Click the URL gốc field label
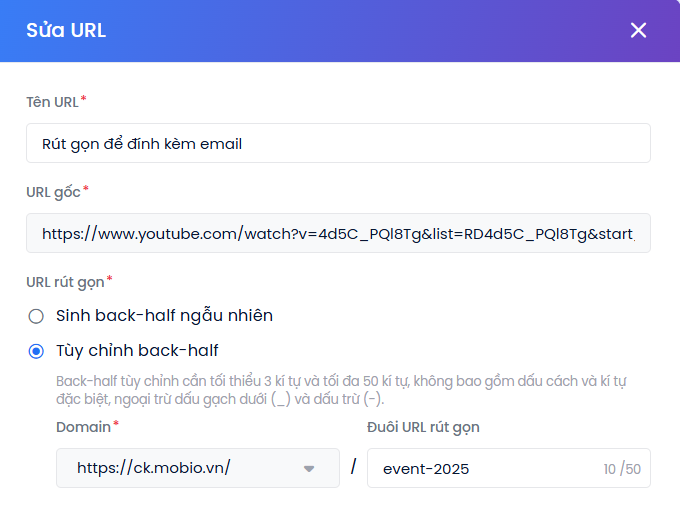Screen dimensions: 680x521 (x=54, y=191)
